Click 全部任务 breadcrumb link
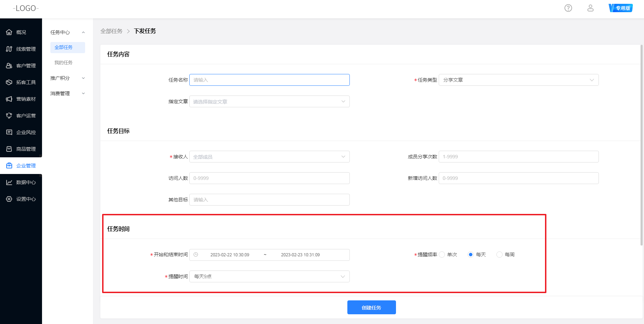The image size is (644, 324). pyautogui.click(x=111, y=31)
